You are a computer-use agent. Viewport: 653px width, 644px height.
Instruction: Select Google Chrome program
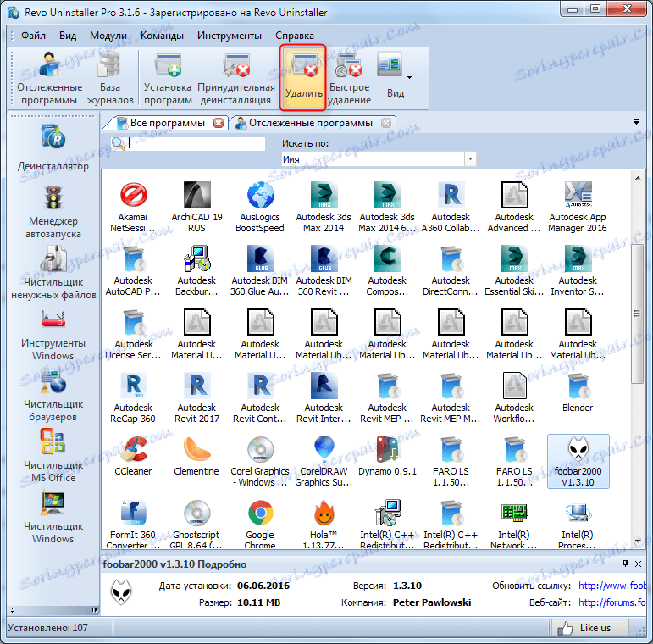[260, 524]
